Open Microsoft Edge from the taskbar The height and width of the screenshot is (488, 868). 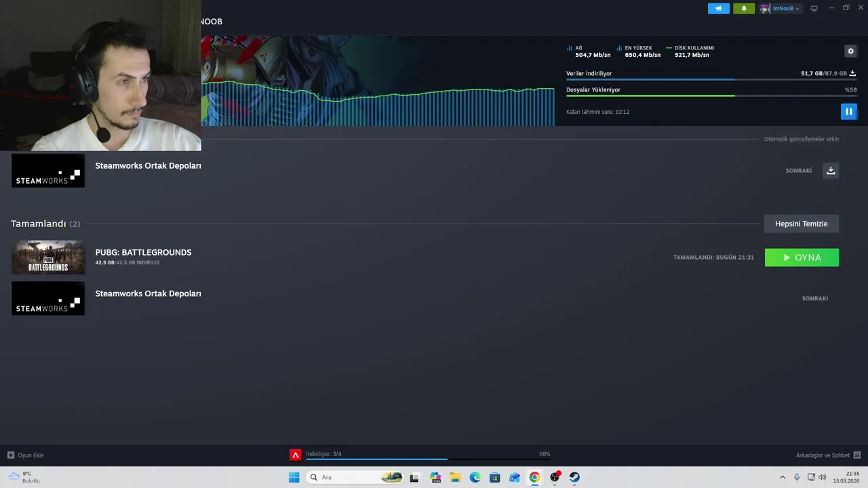coord(475,477)
